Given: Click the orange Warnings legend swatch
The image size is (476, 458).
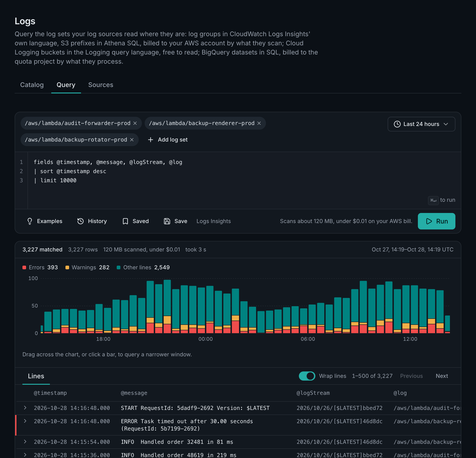Looking at the screenshot, I should coord(67,267).
